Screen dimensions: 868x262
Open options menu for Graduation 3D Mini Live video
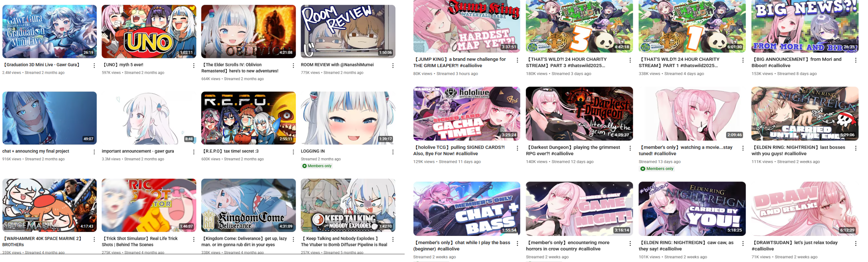(94, 66)
